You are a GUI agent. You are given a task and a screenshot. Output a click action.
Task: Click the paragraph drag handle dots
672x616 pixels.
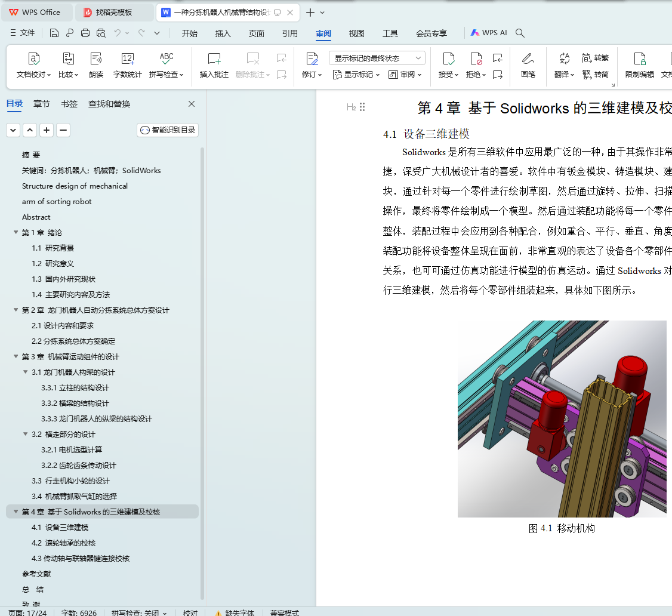point(363,107)
